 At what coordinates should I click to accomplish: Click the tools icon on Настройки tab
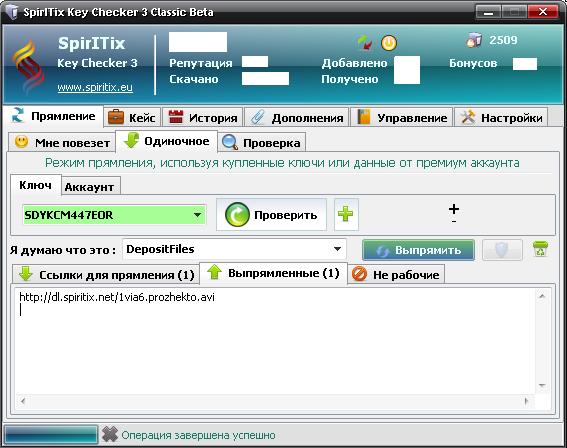pyautogui.click(x=468, y=117)
